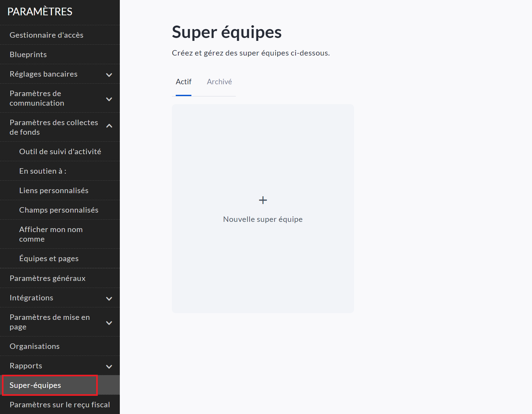532x414 pixels.
Task: Select Liens personnalisés in sidebar
Action: pos(54,191)
